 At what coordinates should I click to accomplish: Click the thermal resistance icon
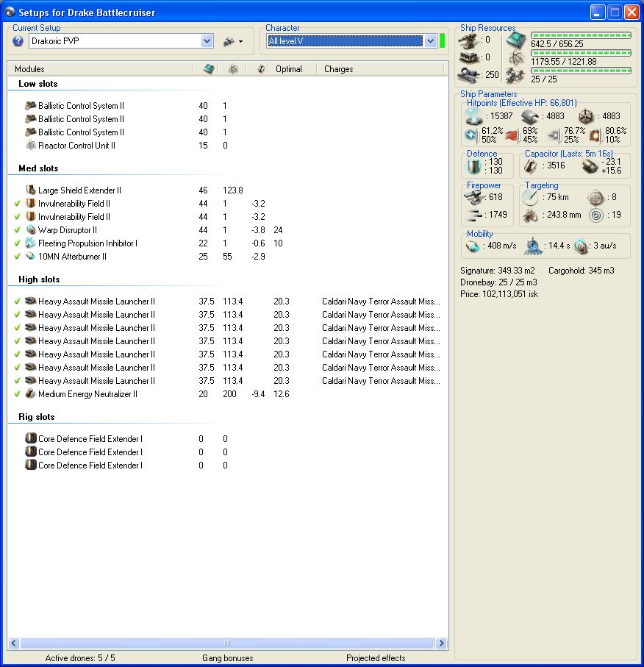click(x=512, y=135)
